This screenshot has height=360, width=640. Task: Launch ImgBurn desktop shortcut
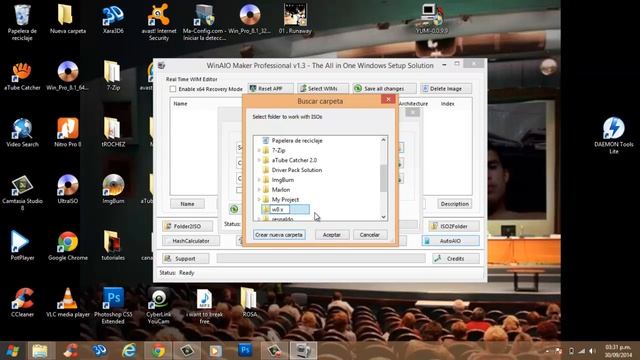[x=113, y=189]
